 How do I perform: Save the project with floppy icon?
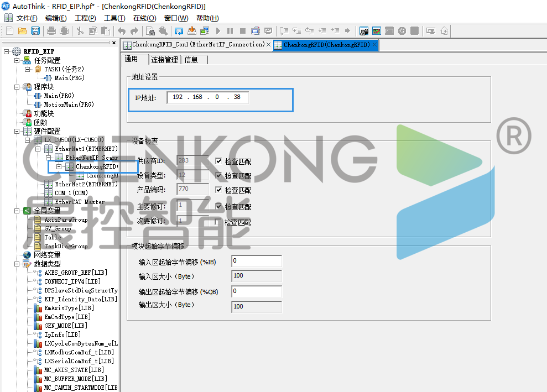tap(35, 31)
